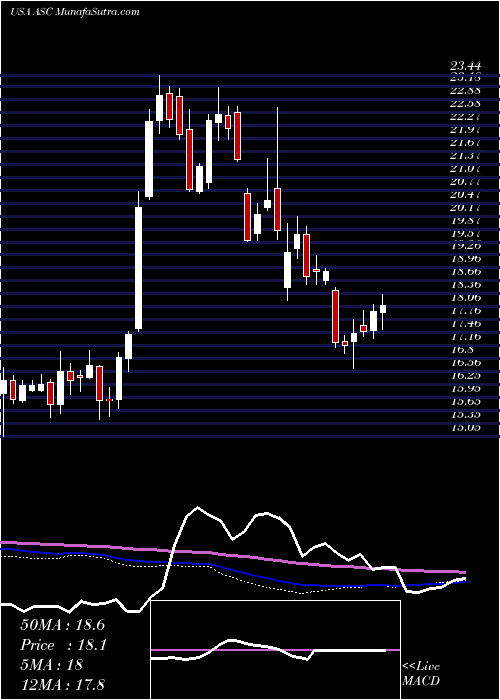Click the 17.16 price axis label
The height and width of the screenshot is (700, 500).
(x=466, y=336)
